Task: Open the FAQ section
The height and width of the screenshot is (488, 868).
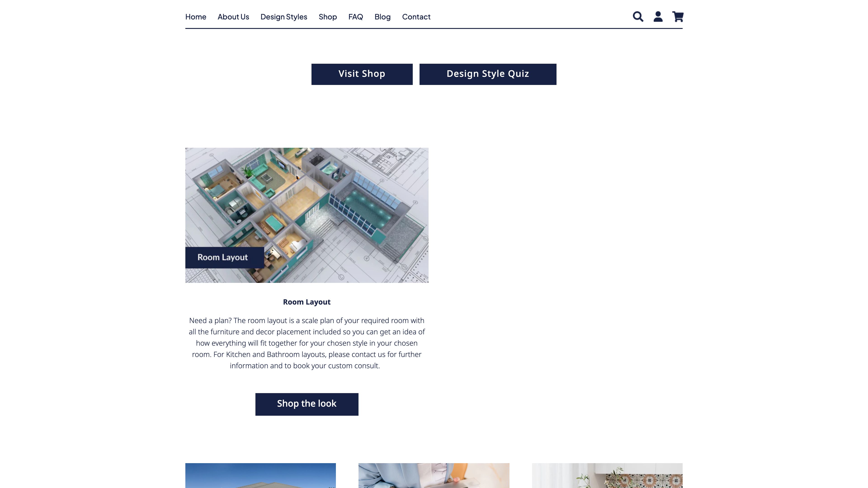Action: (356, 17)
